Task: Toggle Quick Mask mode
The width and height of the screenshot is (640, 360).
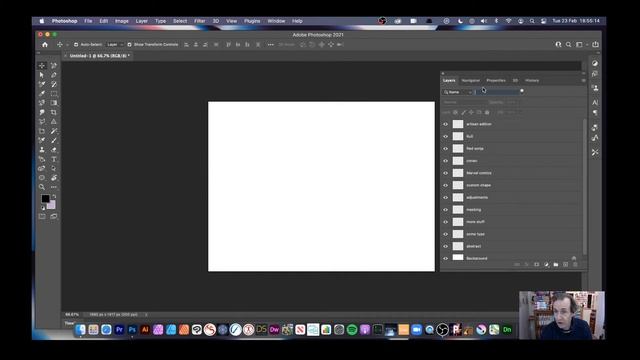Action: (x=42, y=216)
